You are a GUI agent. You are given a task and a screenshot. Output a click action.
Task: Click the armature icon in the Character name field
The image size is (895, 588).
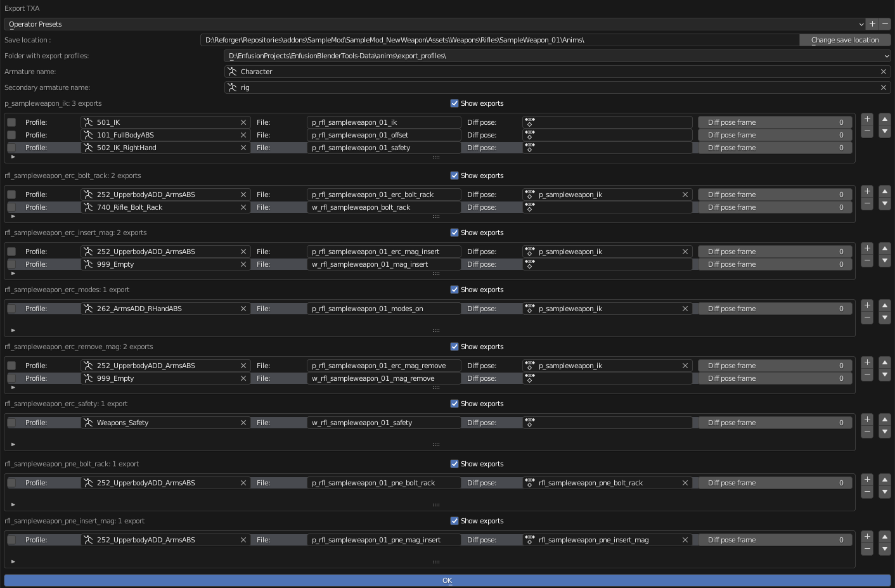232,72
